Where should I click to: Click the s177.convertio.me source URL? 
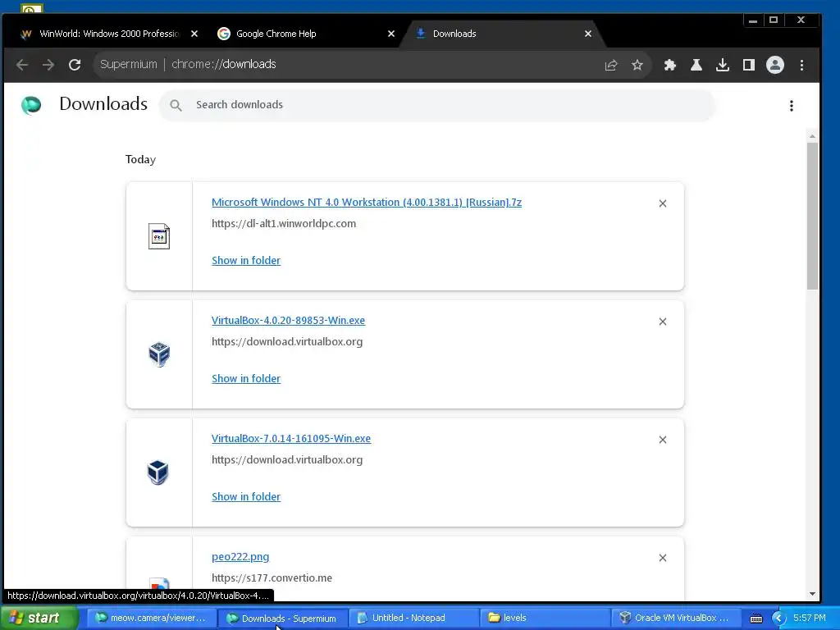[x=272, y=578]
